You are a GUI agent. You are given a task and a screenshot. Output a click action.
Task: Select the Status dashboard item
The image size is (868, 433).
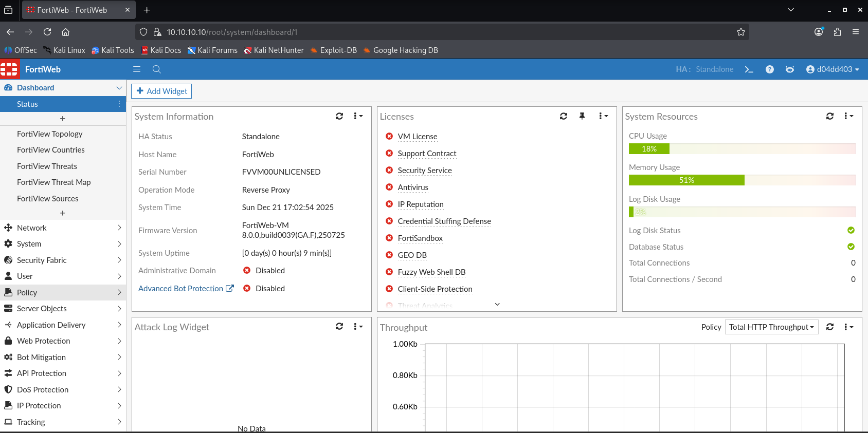63,104
